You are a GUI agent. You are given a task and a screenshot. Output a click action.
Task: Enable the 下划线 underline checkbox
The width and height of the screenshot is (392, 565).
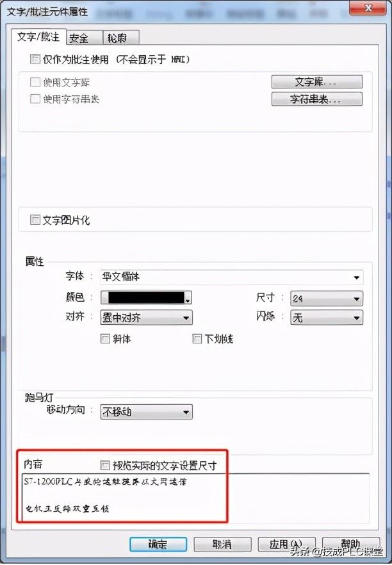tap(197, 339)
